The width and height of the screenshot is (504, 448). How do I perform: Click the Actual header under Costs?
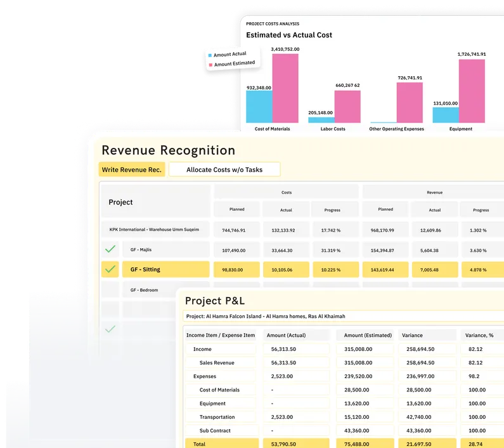pos(286,210)
